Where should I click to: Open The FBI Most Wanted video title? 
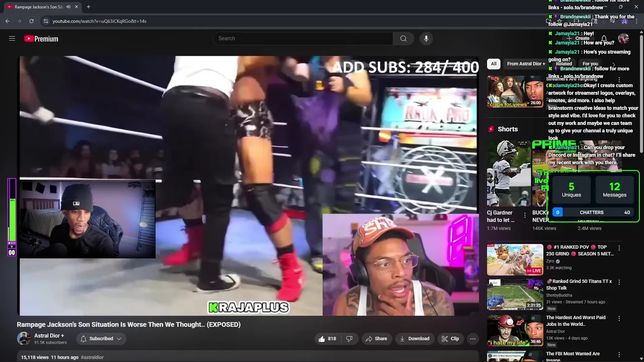(x=573, y=356)
